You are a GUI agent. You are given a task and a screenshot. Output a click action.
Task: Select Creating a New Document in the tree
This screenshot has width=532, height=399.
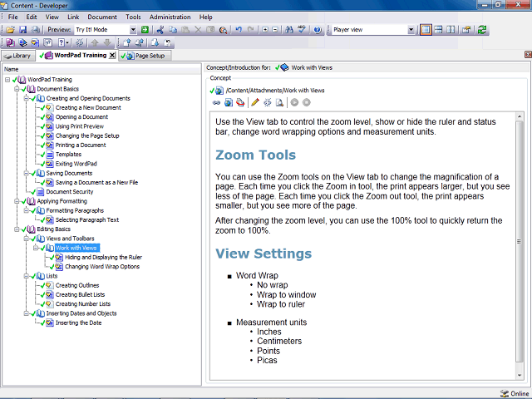(x=88, y=107)
